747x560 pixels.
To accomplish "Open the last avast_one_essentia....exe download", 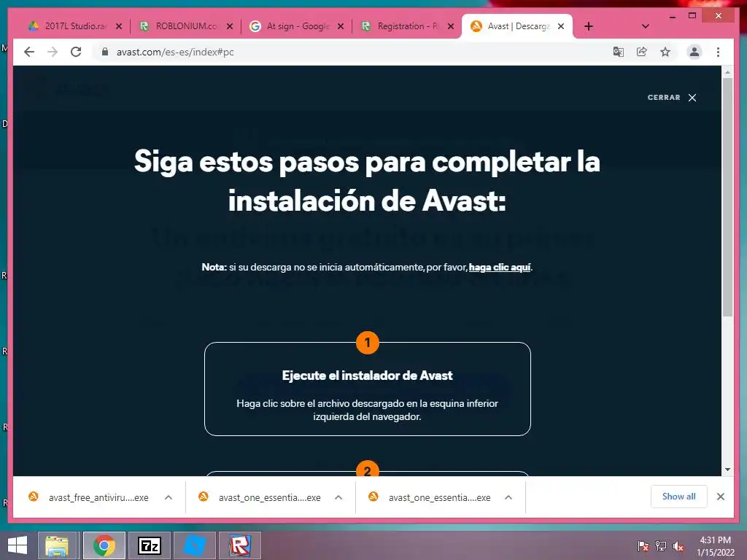I will point(431,497).
